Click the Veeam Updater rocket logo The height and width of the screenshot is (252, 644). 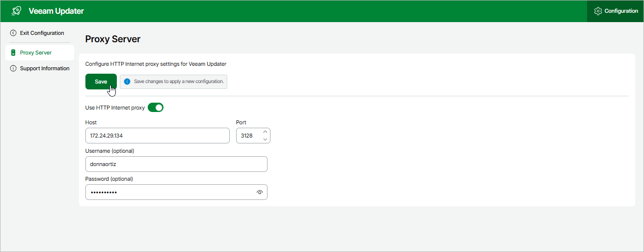(x=16, y=11)
